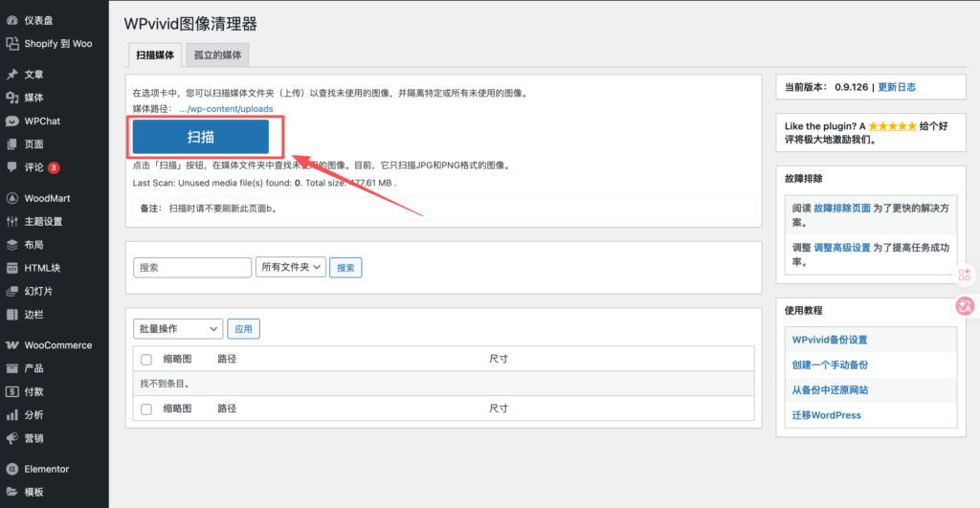Click the HTML块 icon
Screen dimensions: 980x508
click(x=11, y=268)
